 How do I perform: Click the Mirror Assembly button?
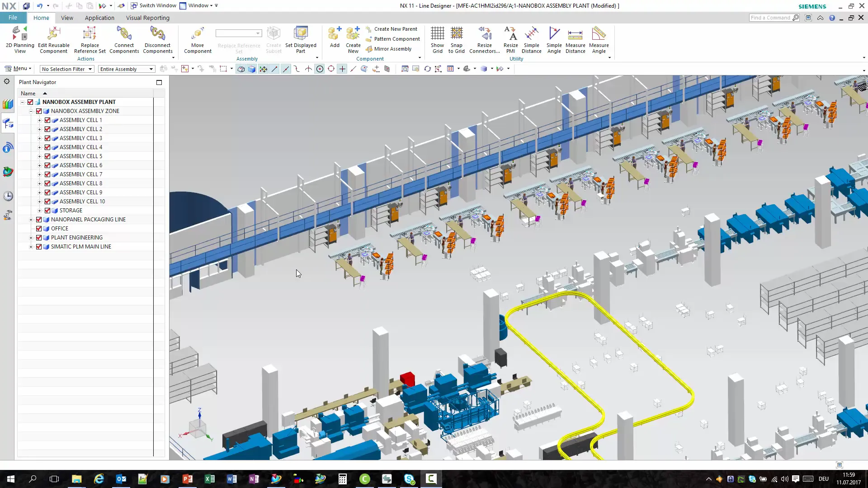tap(392, 49)
